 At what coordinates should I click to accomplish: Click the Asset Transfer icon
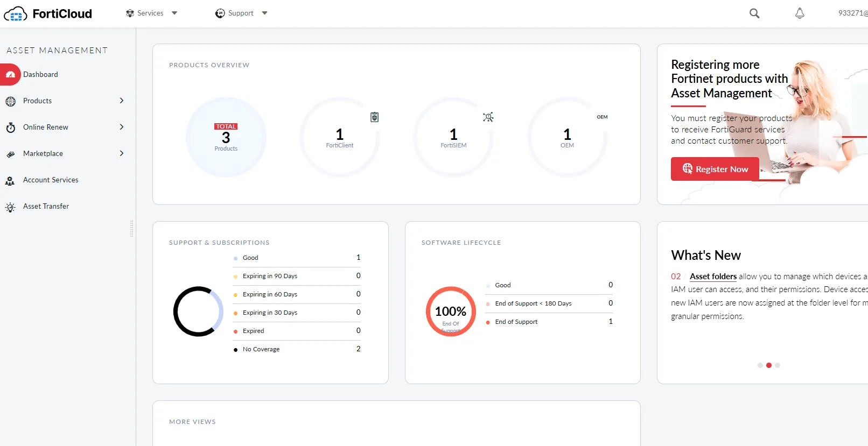[10, 207]
